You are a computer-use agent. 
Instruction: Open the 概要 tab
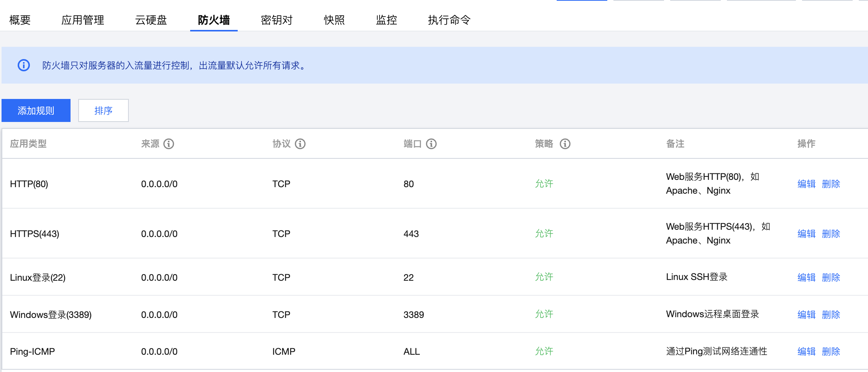[x=20, y=20]
